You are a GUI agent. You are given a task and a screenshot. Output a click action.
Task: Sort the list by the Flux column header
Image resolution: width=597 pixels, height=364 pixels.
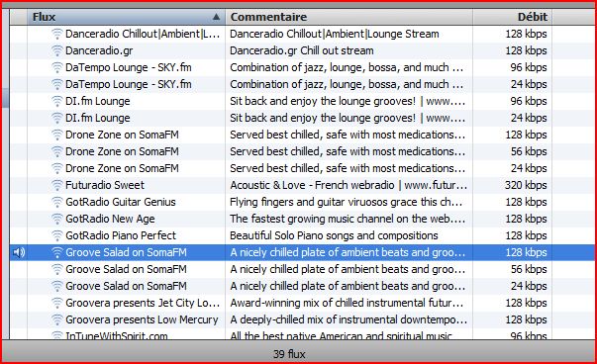click(x=126, y=17)
